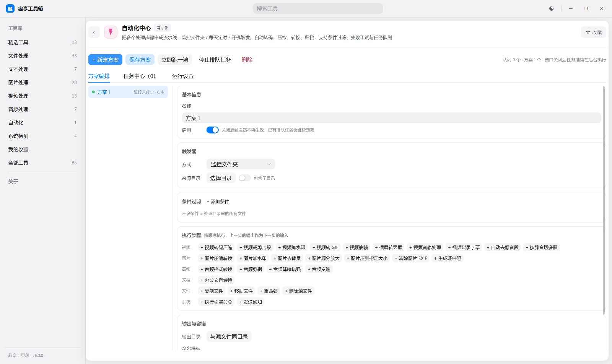Click 停止排队任务

[x=215, y=60]
